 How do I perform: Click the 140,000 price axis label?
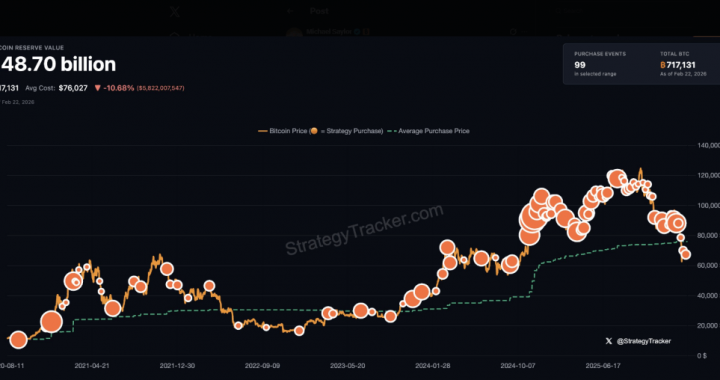(708, 145)
